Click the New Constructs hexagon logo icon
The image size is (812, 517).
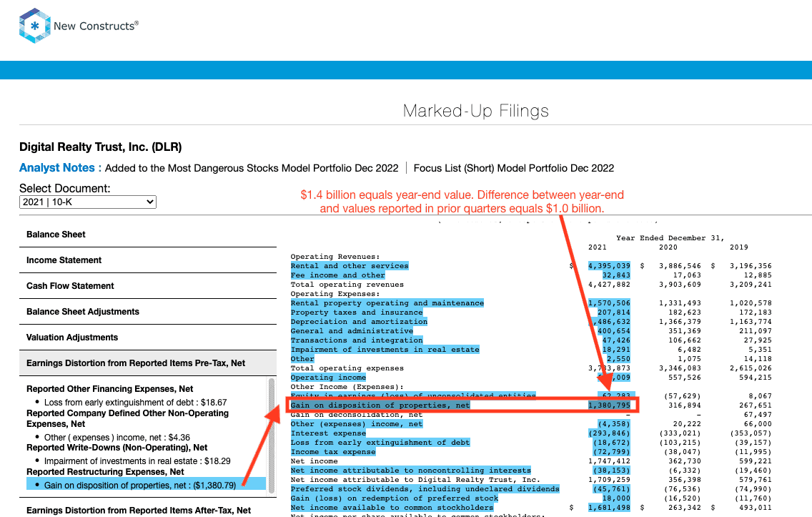35,25
